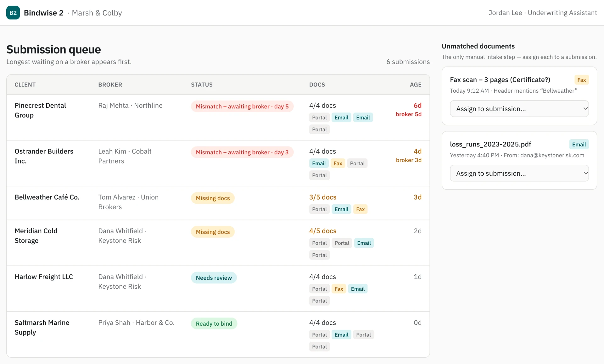Select Meridian Cold Storage client name
Screen dimensions: 604x364
tap(36, 236)
